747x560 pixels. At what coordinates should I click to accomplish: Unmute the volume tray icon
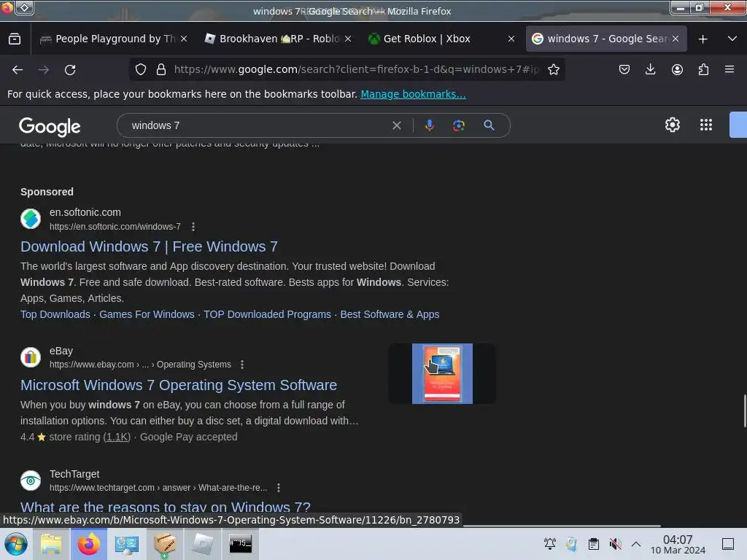(x=615, y=543)
